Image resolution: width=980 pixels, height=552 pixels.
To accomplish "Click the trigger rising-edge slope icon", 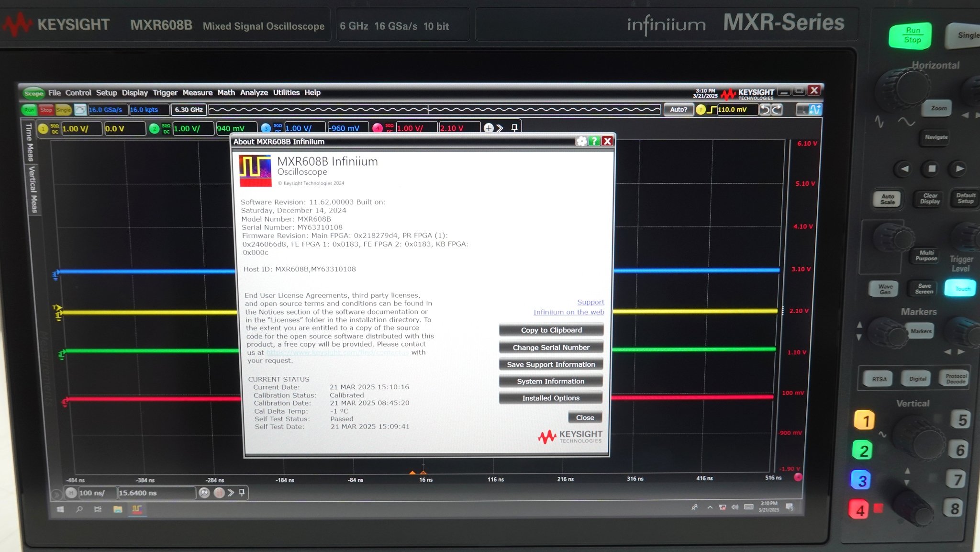I will point(711,110).
